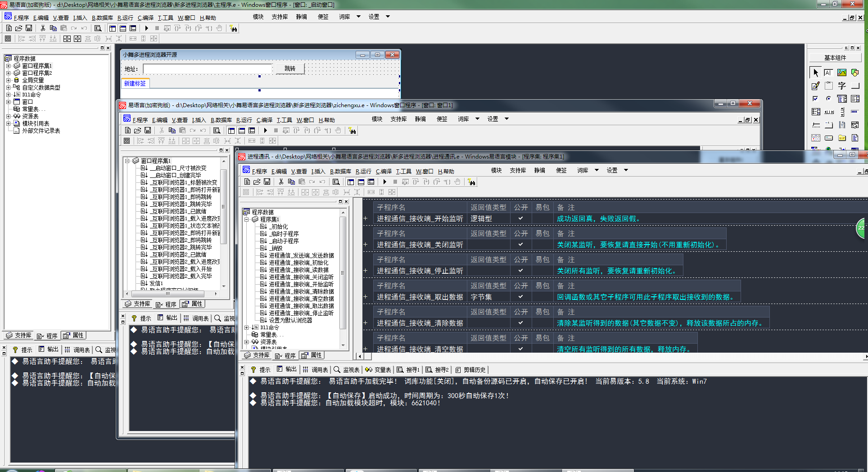Click binoculars icon in 进程通讯 window toolbar

[x=471, y=182]
